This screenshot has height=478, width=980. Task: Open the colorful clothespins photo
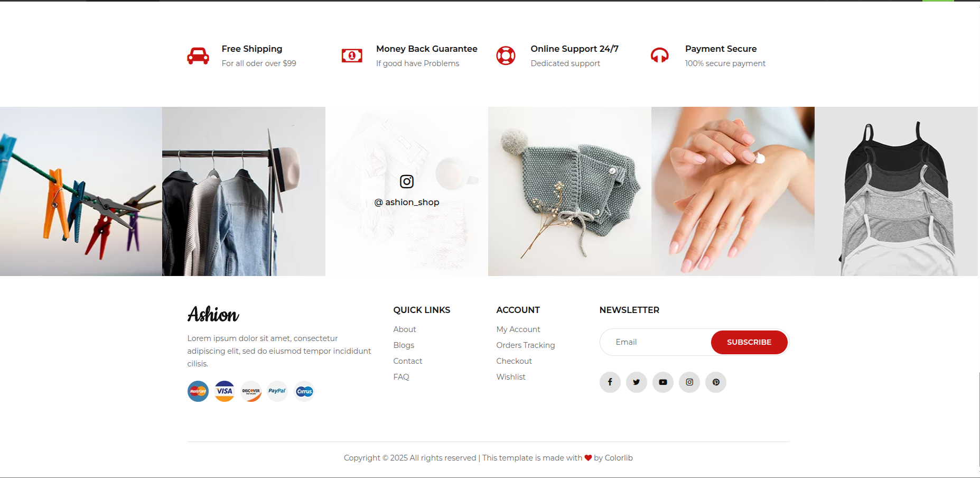(x=81, y=191)
